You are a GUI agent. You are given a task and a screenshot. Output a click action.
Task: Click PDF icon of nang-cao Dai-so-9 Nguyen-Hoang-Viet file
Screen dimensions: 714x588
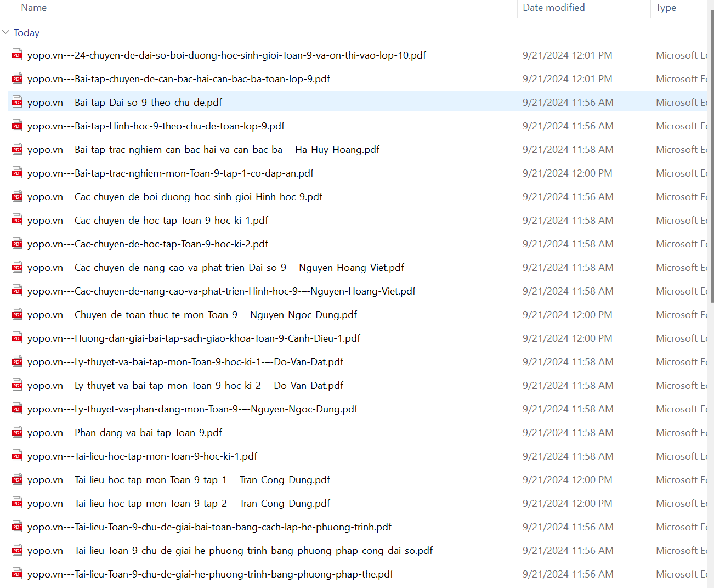[x=18, y=267]
